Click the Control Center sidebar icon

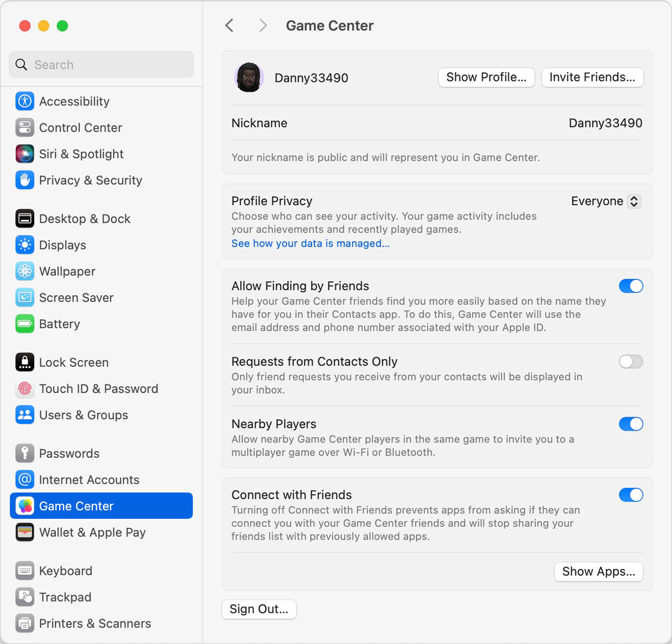[x=24, y=128]
